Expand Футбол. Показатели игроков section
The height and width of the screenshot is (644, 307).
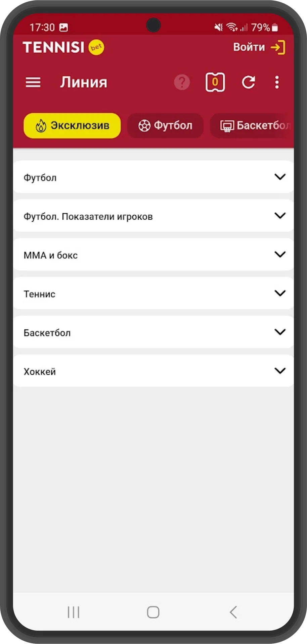coord(153,216)
